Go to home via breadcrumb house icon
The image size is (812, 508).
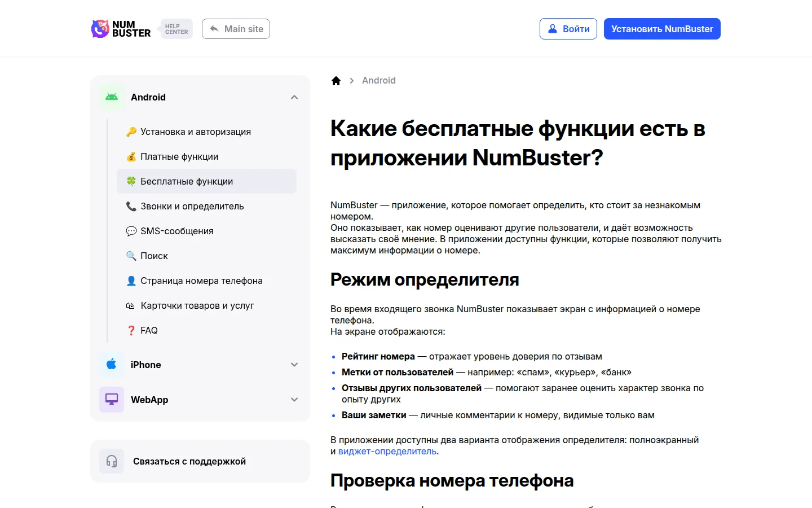tap(336, 81)
